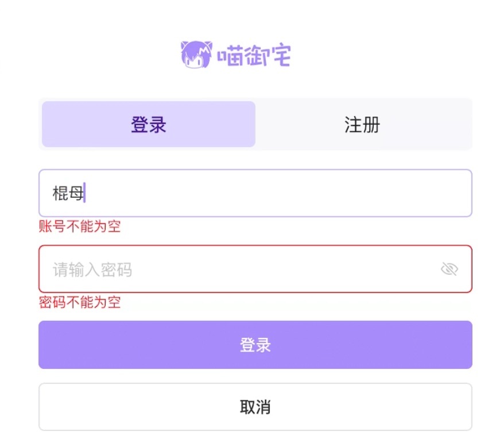The image size is (504, 439).
Task: Focus the 请输入密码 password field
Action: click(x=255, y=269)
